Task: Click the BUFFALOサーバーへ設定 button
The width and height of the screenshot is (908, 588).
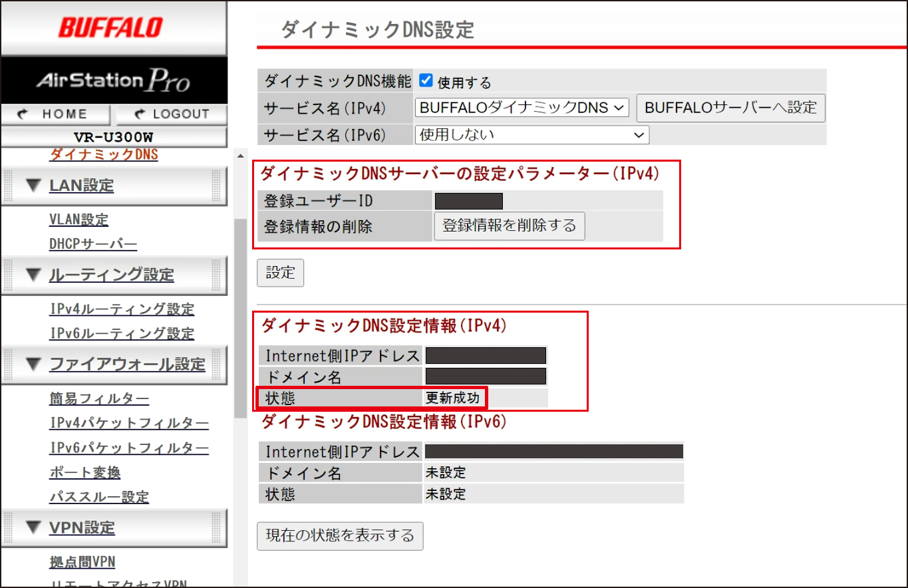Action: [730, 107]
